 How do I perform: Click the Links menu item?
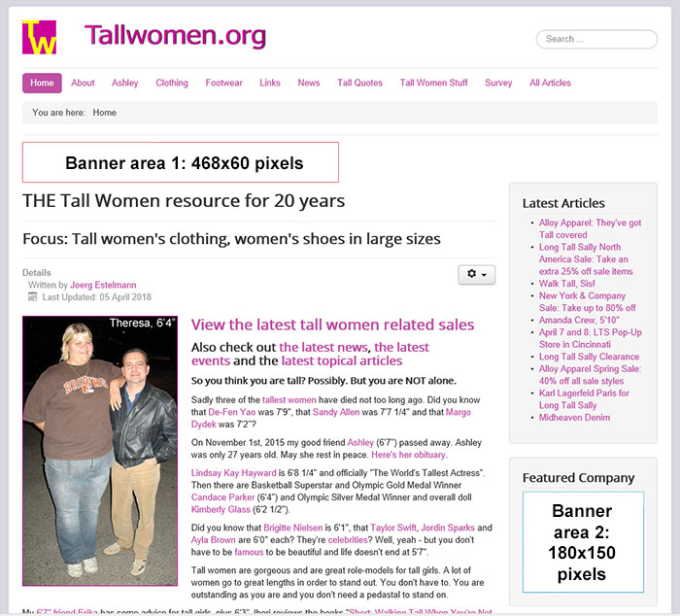coord(270,83)
